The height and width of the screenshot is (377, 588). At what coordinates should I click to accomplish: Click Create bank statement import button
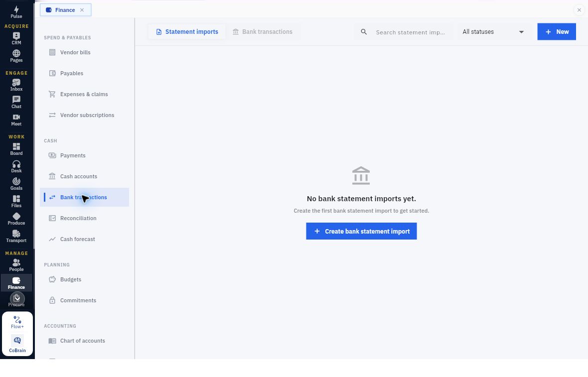point(361,231)
